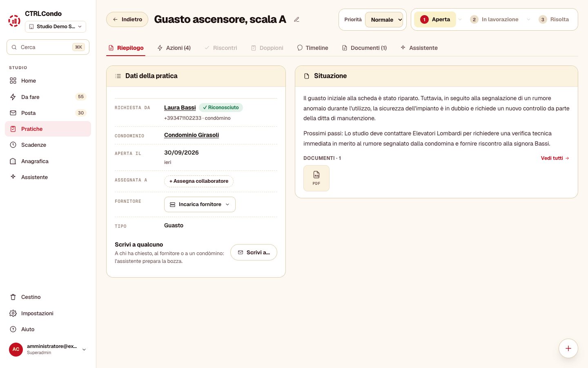
Task: Expand the chevron after In lavorazione step
Action: (x=528, y=20)
